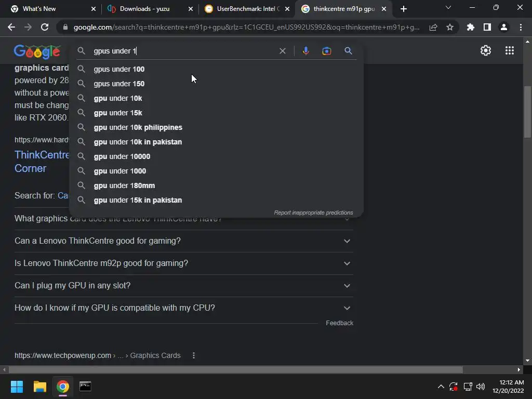The width and height of the screenshot is (532, 399).
Task: Choose suggestion gpu under 10k
Action: point(216,98)
